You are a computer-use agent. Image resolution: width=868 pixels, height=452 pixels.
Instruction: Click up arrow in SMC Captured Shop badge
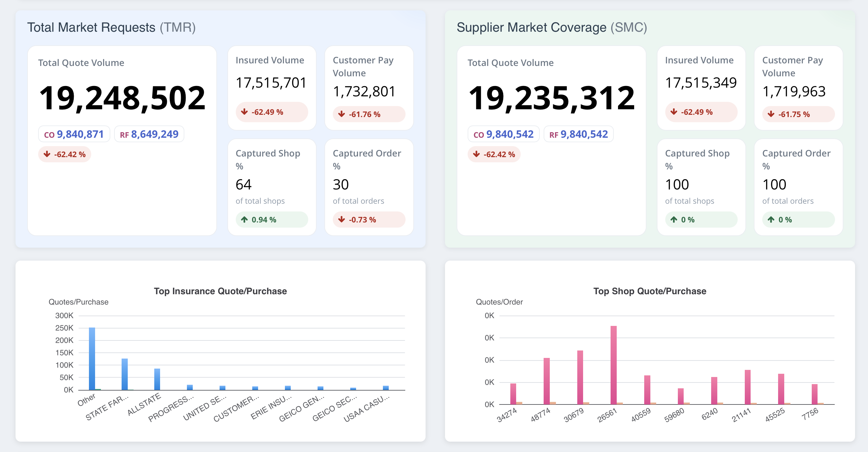[674, 220]
